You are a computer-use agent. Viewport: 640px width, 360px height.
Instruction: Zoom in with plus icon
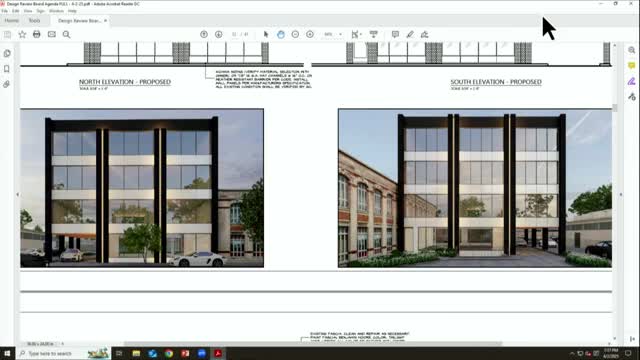[310, 35]
